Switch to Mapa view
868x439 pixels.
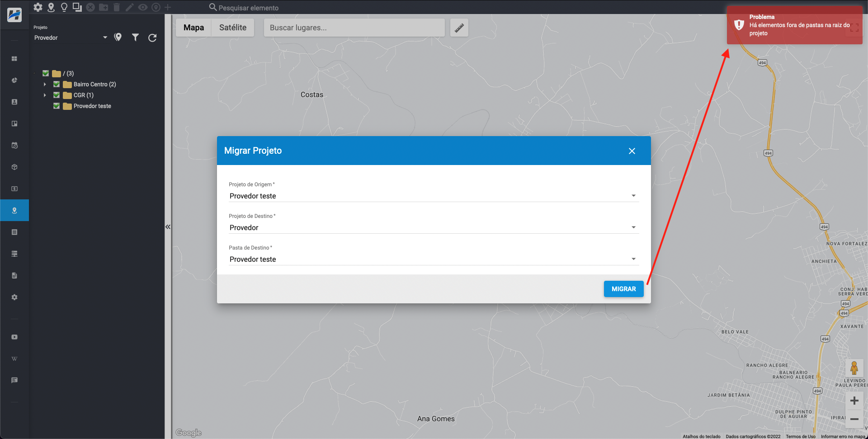click(193, 28)
